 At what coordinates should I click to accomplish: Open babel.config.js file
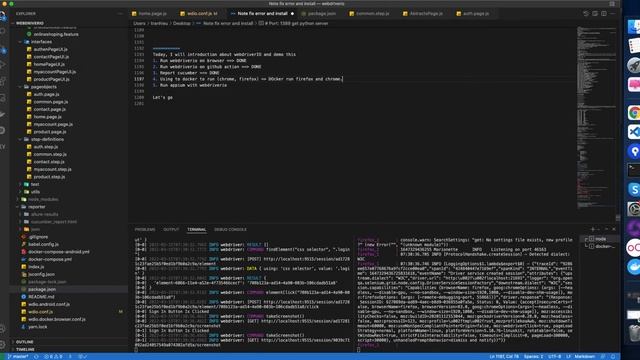click(43, 244)
